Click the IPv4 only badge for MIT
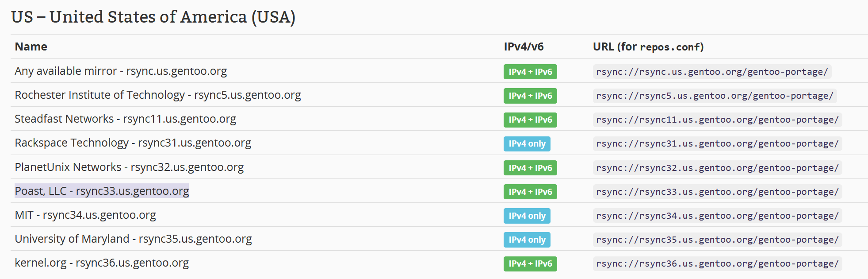This screenshot has height=279, width=868. tap(527, 216)
